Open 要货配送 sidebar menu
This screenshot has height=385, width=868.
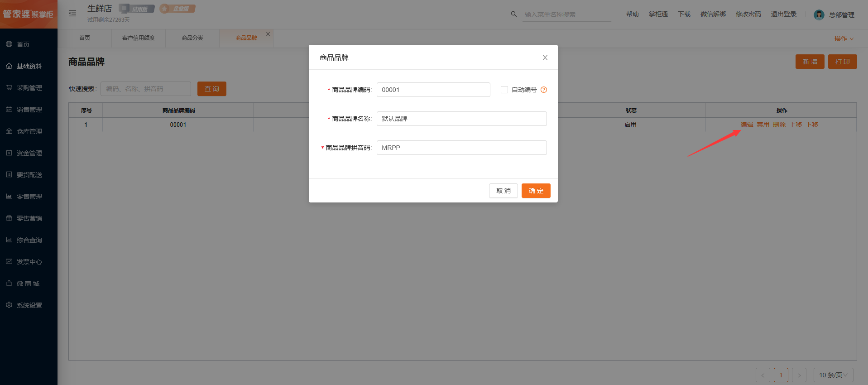click(x=29, y=175)
